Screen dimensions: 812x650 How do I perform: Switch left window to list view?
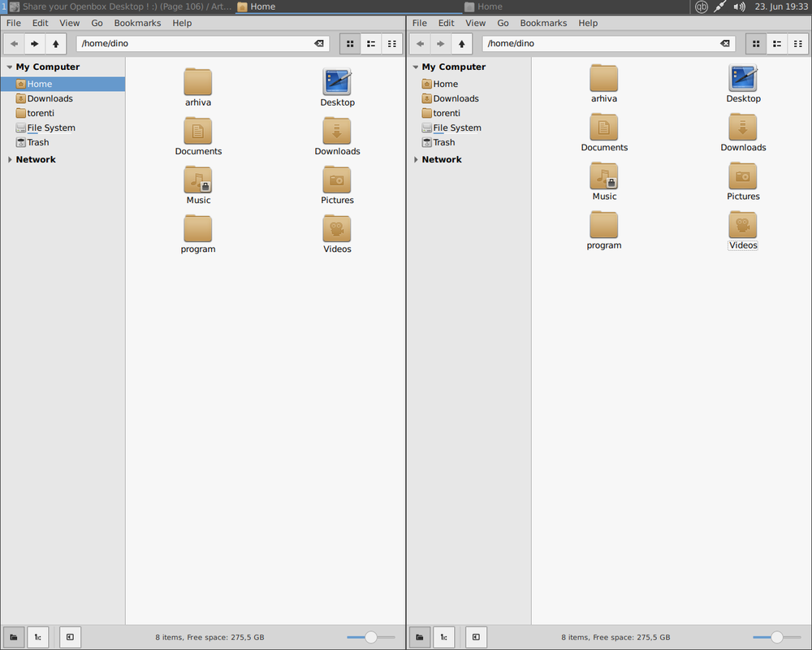point(371,44)
